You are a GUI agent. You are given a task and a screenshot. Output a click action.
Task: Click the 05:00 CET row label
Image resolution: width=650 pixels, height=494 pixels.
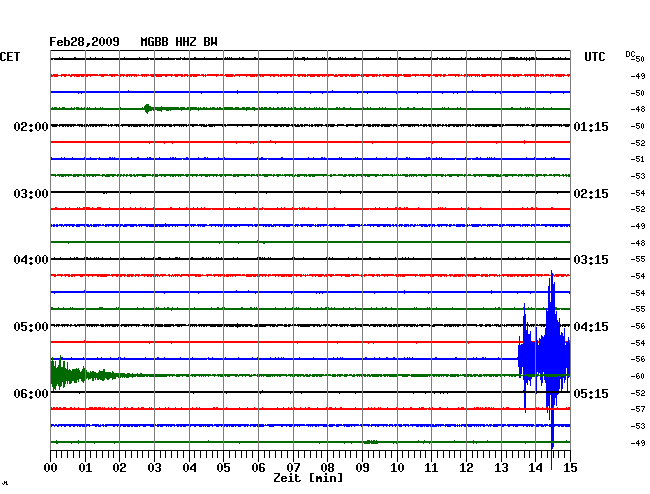pyautogui.click(x=31, y=327)
